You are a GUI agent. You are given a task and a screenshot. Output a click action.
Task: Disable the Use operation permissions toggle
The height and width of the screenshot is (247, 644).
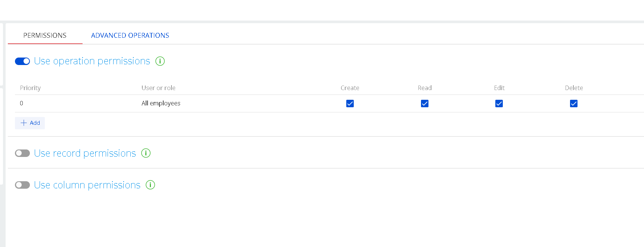pyautogui.click(x=22, y=61)
